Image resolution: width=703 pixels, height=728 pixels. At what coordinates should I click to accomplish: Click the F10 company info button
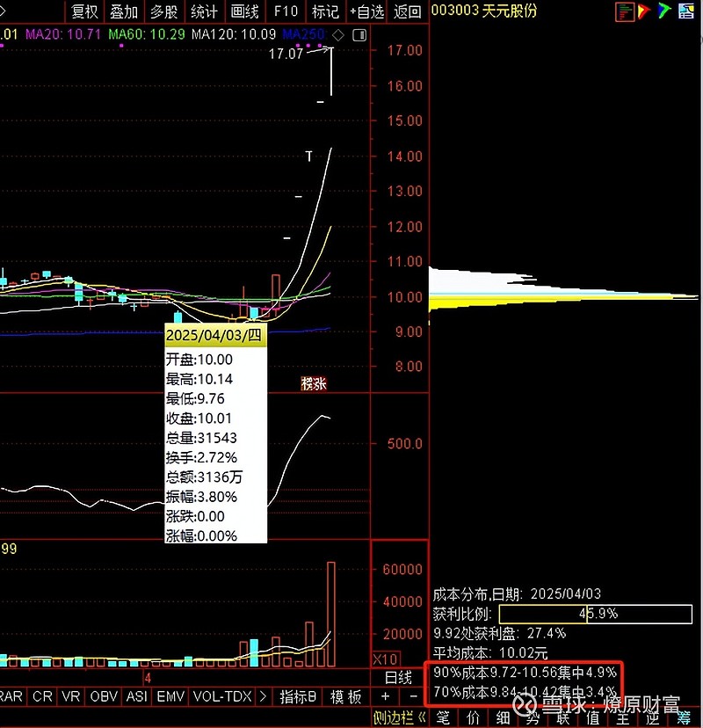pyautogui.click(x=285, y=12)
